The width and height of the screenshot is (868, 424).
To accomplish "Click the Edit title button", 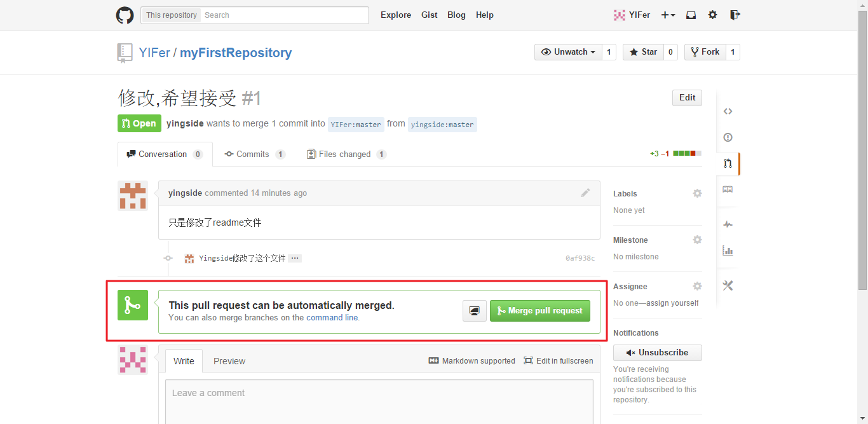I will tap(687, 98).
